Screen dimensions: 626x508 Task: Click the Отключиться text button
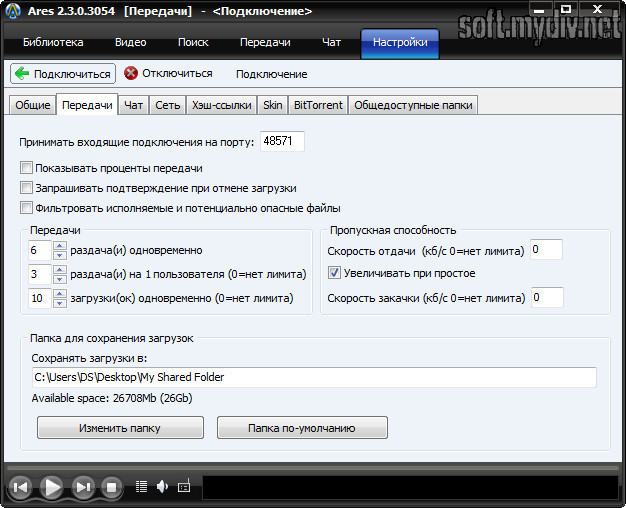[x=177, y=73]
